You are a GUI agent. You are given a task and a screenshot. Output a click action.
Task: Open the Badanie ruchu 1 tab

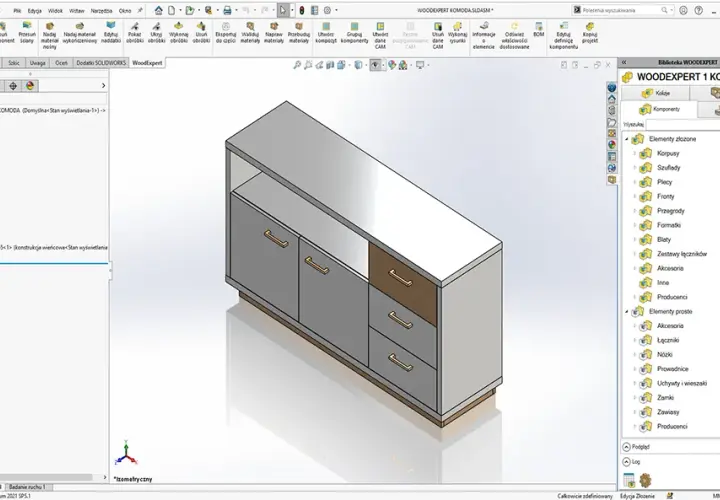click(x=28, y=487)
